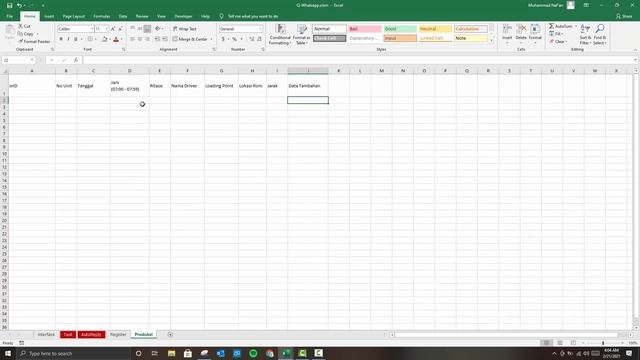Viewport: 640px width, 360px height.
Task: Select bottom vertical alignment
Action: pos(147,29)
